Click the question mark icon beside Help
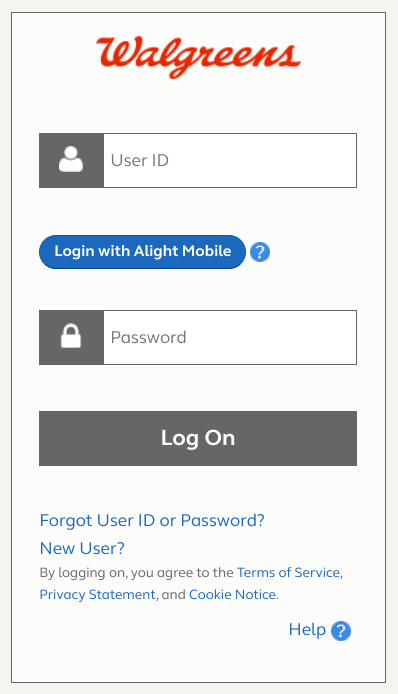Screen dimensions: 398x694 [x=341, y=631]
